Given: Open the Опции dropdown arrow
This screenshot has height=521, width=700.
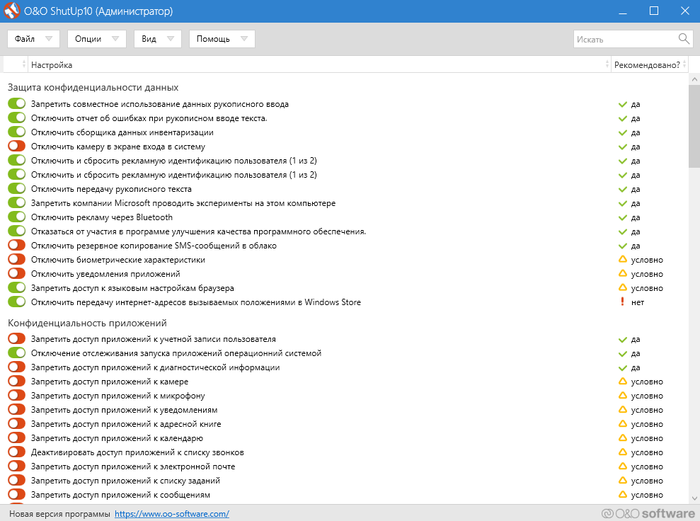Looking at the screenshot, I should click(115, 39).
